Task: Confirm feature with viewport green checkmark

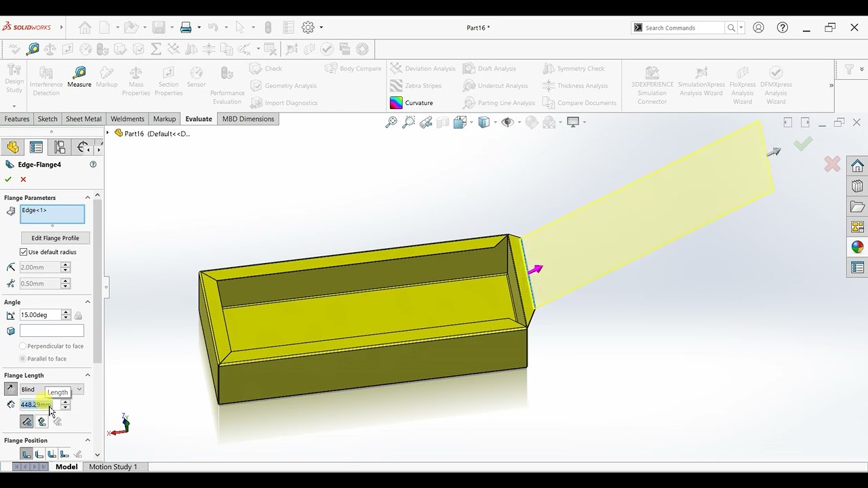Action: (803, 144)
